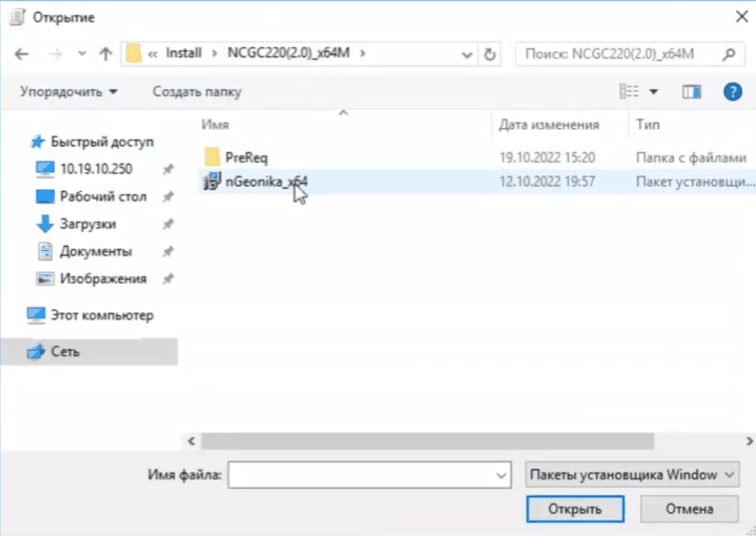
Task: Open Быстрый доступ in sidebar
Action: click(92, 142)
